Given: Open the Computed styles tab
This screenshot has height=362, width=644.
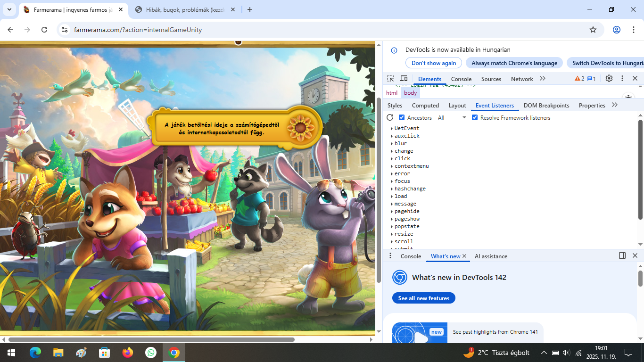Looking at the screenshot, I should [x=425, y=106].
